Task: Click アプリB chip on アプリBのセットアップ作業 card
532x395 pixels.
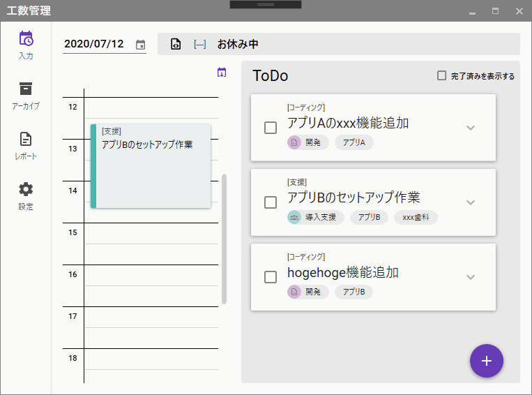Action: (x=369, y=217)
